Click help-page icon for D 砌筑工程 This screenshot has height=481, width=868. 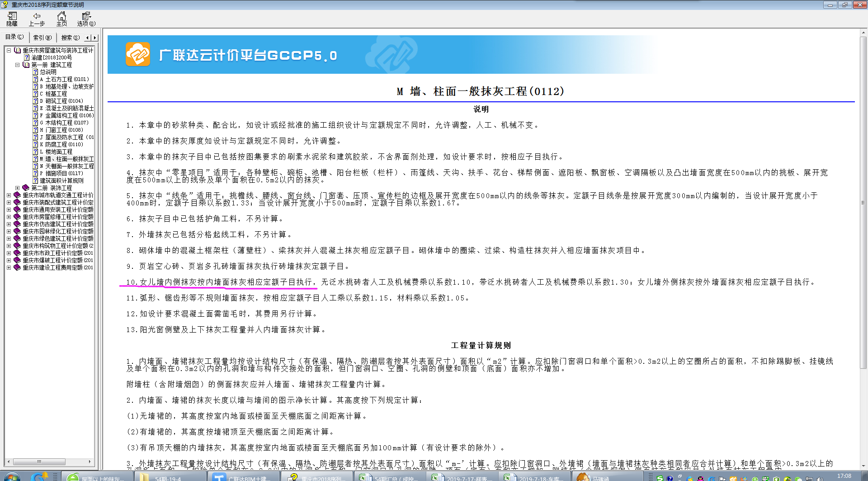35,101
